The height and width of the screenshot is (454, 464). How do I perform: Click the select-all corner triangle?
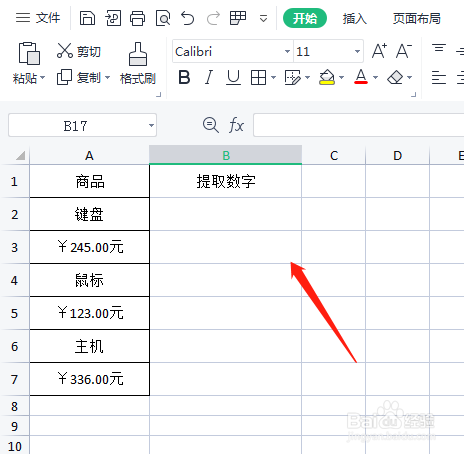coord(21,155)
